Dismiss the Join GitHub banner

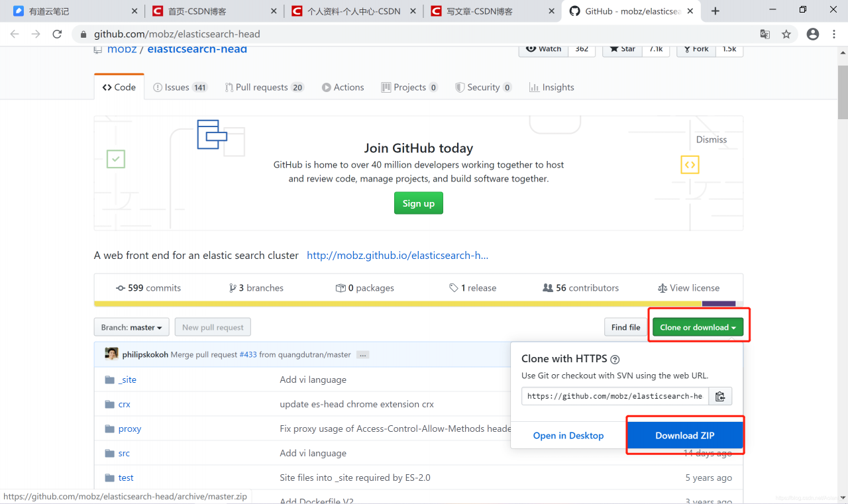pos(712,140)
